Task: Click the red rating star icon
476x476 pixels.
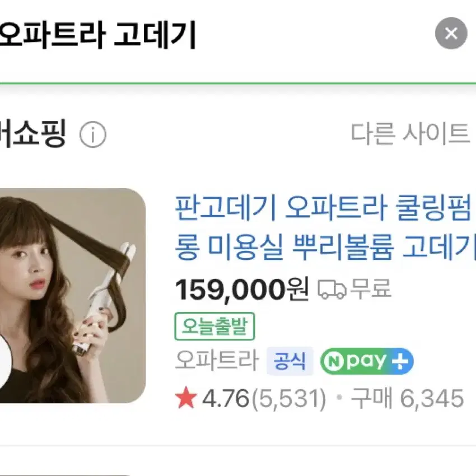Action: 186,399
